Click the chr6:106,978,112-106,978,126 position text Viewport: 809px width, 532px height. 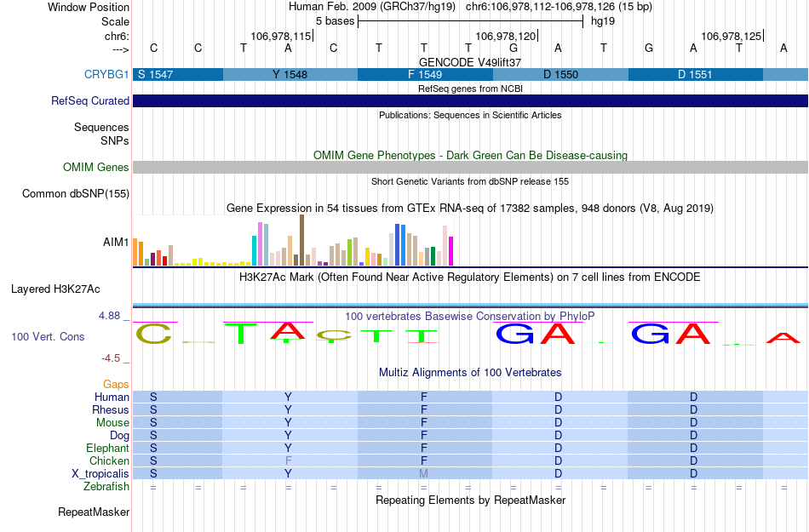(x=559, y=7)
